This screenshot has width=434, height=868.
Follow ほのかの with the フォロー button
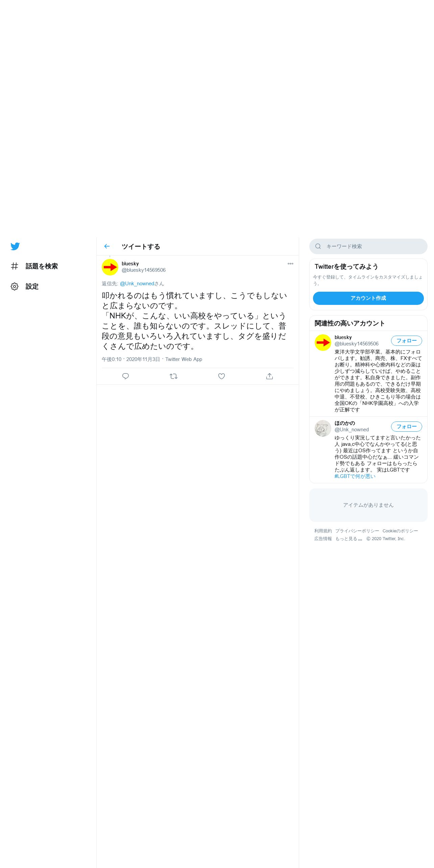407,427
